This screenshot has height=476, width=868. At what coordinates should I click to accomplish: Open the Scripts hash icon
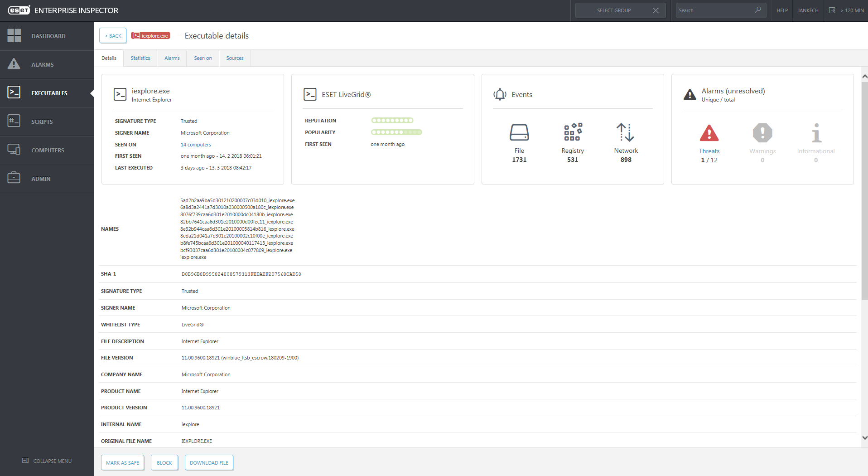14,121
